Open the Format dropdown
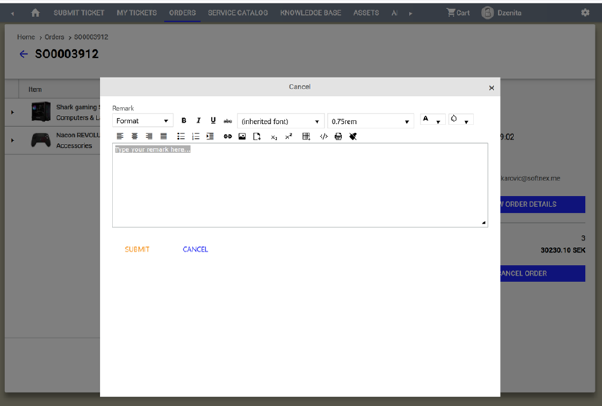602x406 pixels. coord(142,121)
